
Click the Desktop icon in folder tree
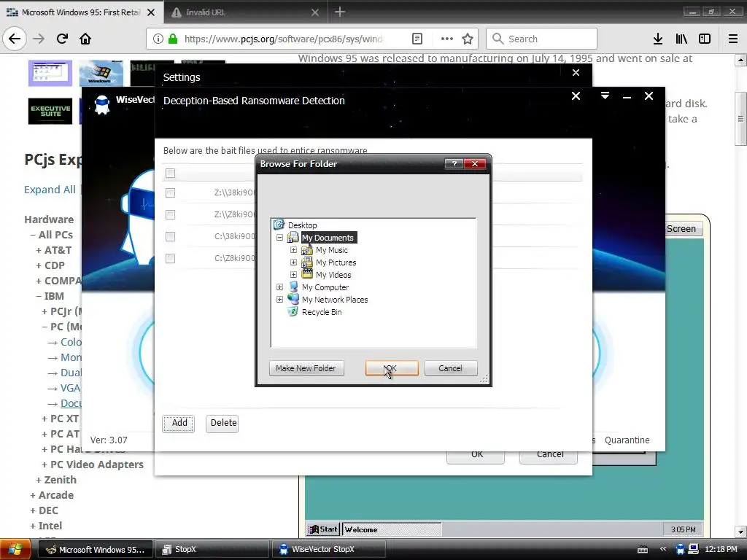(279, 225)
